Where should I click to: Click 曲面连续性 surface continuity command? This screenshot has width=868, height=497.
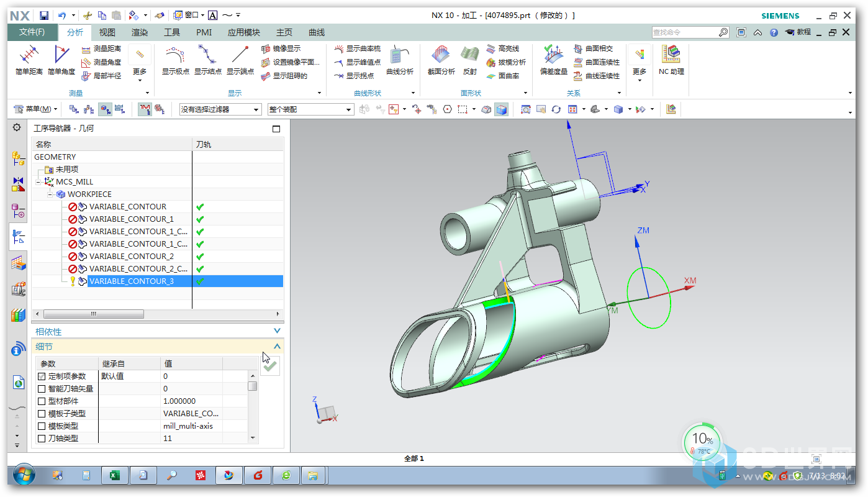(596, 62)
